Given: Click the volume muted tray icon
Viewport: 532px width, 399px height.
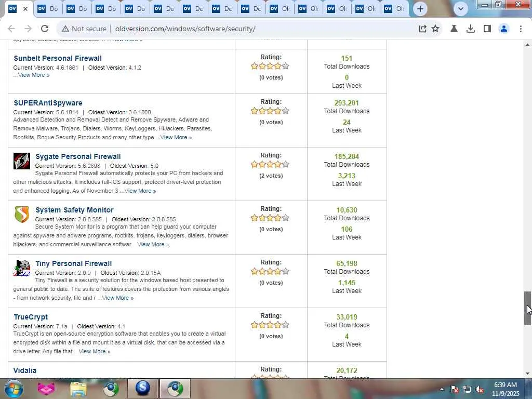Looking at the screenshot, I should tap(480, 390).
